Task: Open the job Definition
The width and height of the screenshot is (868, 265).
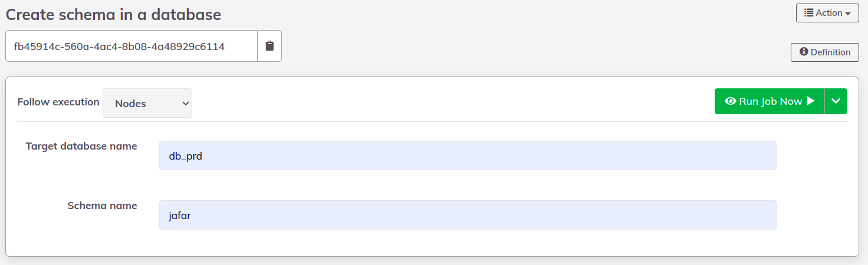Action: tap(824, 52)
